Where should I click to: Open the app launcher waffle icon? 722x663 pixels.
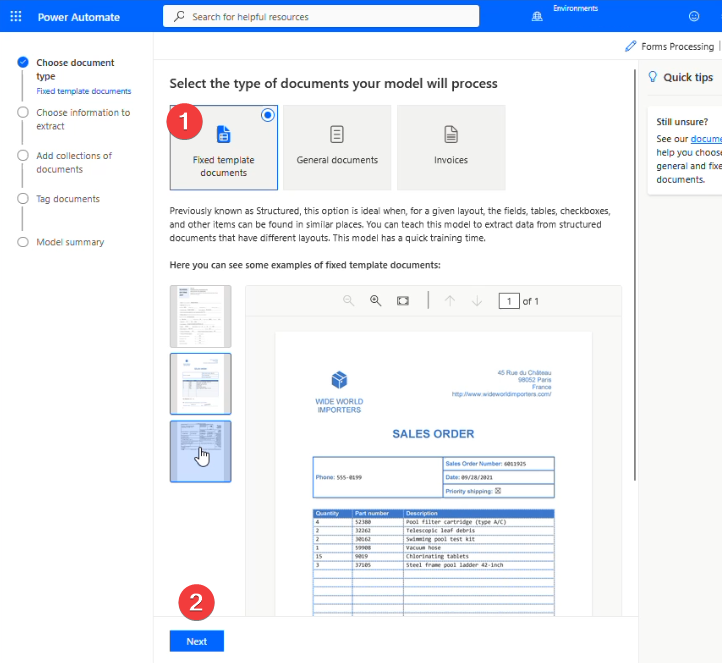click(x=16, y=17)
